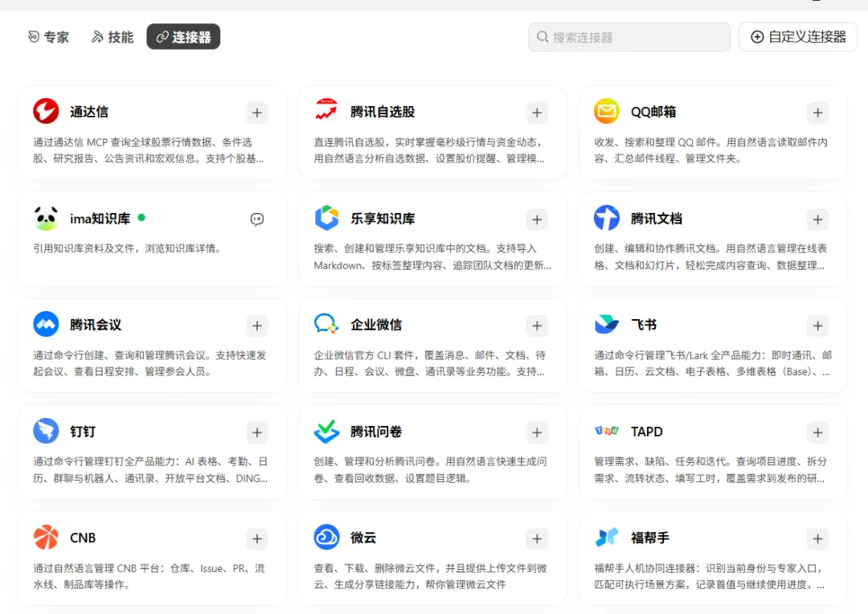Add the 飞书 connector with plus button
This screenshot has width=868, height=614.
[817, 325]
